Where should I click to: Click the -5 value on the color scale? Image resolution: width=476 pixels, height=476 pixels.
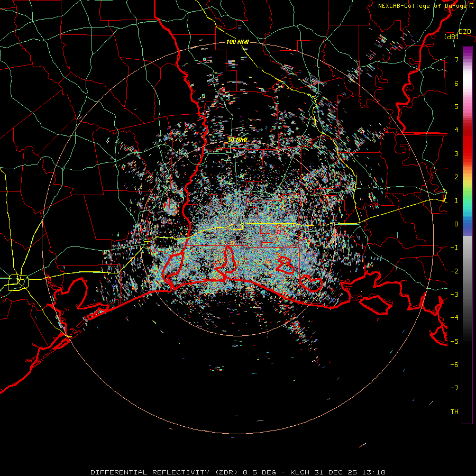(x=454, y=341)
